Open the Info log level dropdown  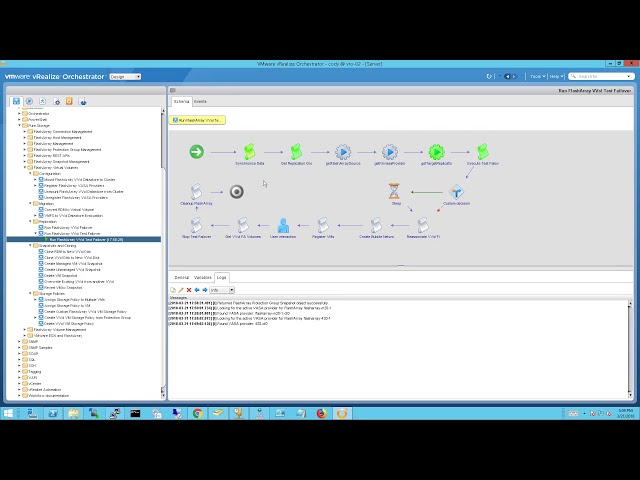coord(222,290)
